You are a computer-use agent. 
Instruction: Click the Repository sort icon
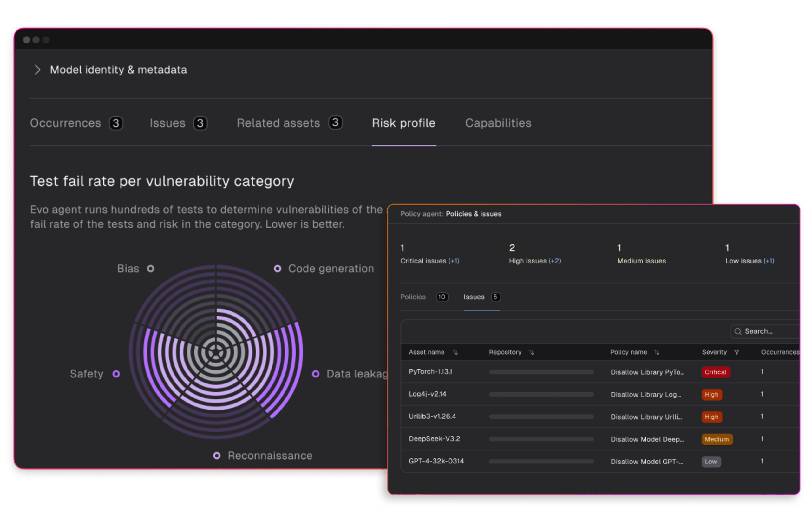pos(531,352)
